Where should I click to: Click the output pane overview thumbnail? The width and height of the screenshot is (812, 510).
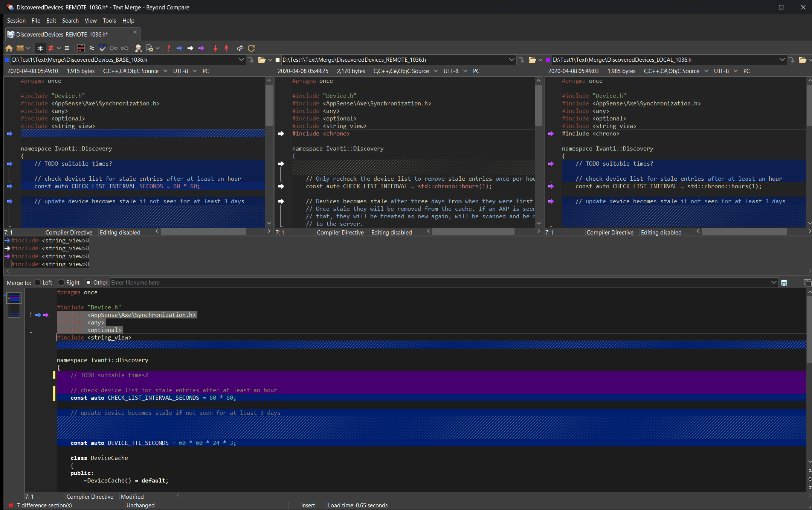click(x=14, y=305)
